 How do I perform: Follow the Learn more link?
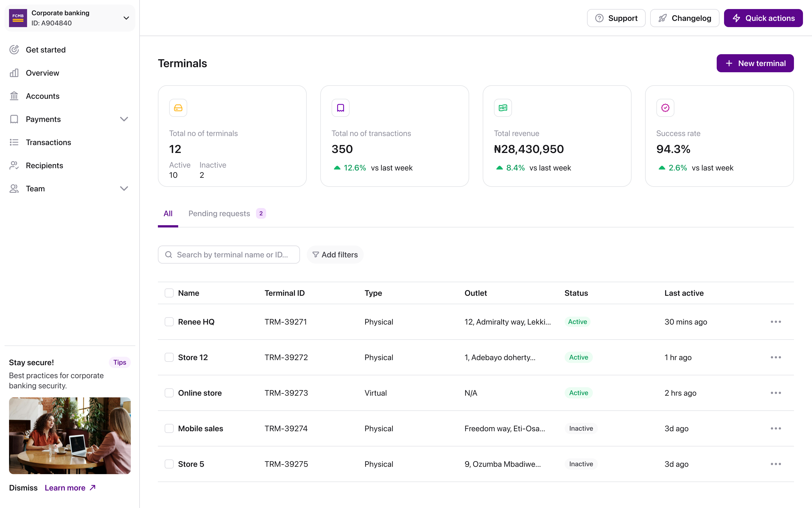pyautogui.click(x=70, y=488)
